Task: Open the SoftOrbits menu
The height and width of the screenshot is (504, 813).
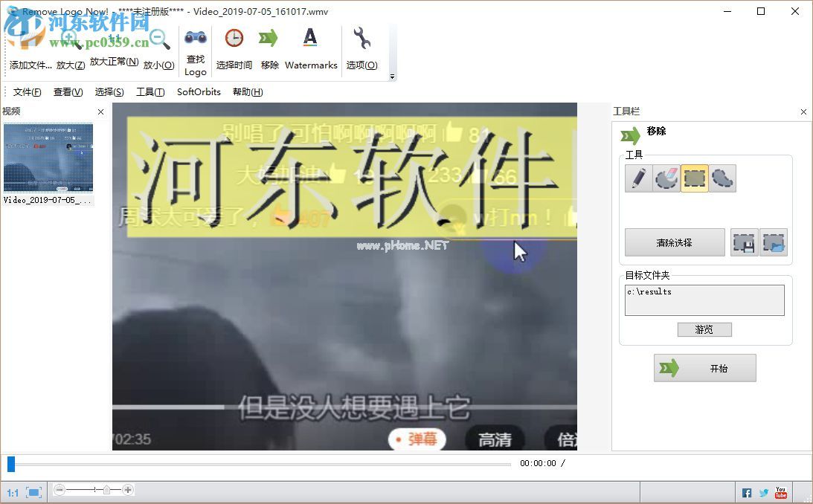Action: (x=198, y=91)
